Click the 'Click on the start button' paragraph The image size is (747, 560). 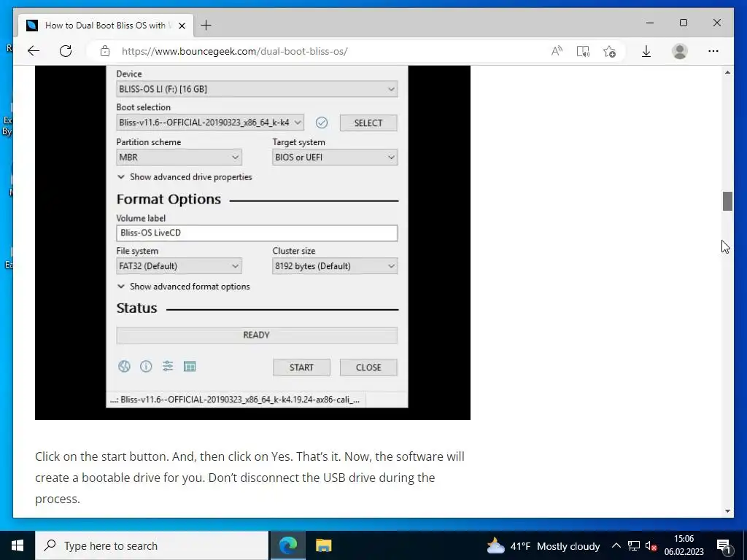pos(249,478)
